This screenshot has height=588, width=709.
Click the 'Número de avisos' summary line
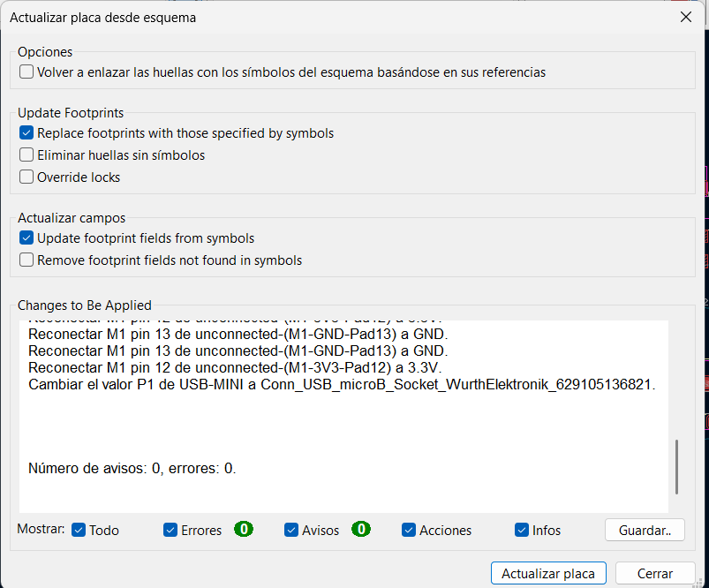click(132, 468)
